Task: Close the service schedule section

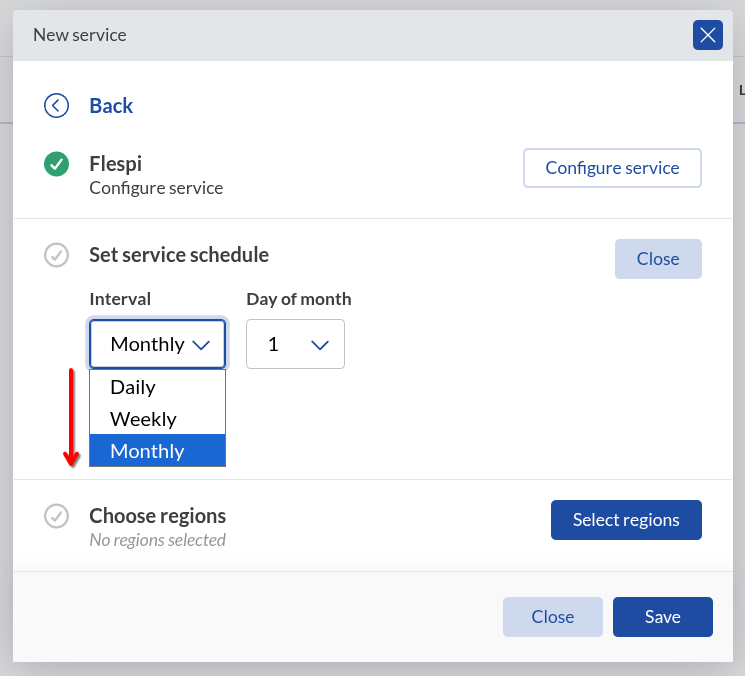Action: click(658, 259)
